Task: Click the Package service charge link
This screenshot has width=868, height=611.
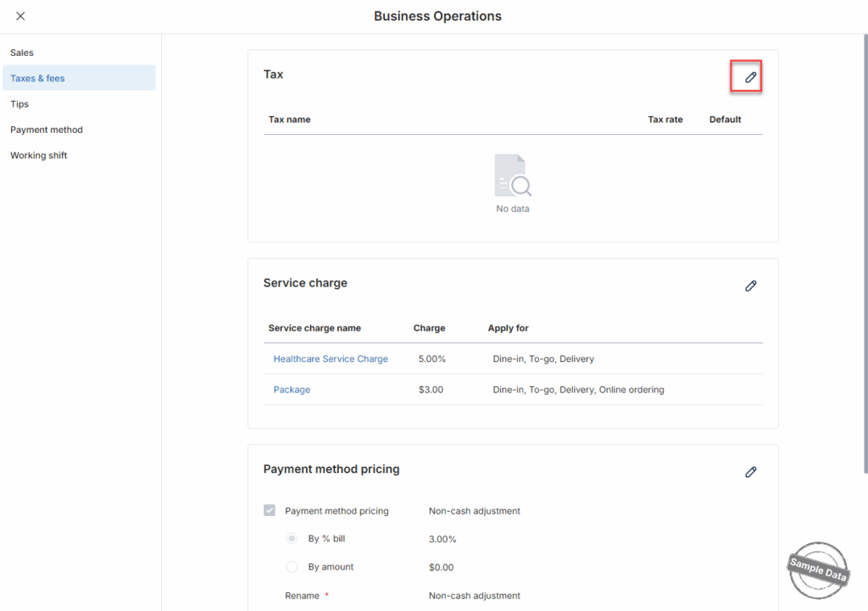Action: point(292,390)
